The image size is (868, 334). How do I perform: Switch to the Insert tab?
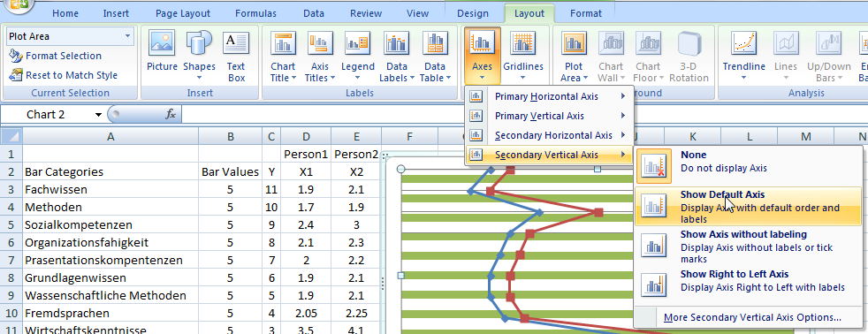(x=116, y=13)
